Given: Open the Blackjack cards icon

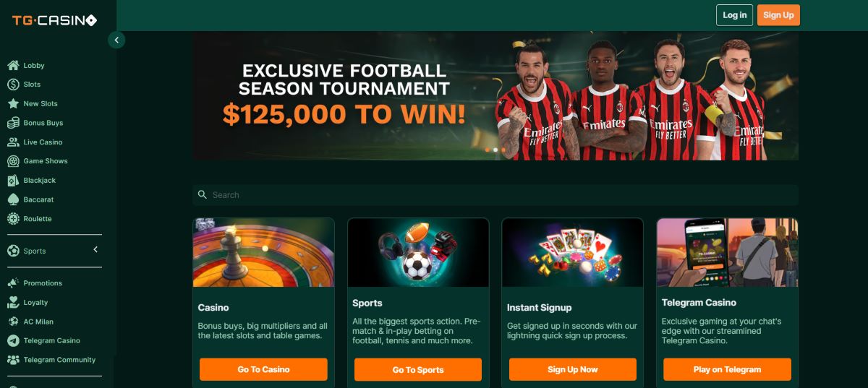Looking at the screenshot, I should (13, 181).
